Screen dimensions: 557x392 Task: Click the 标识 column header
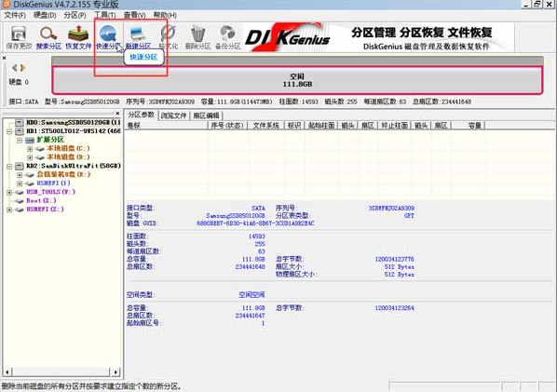(294, 126)
